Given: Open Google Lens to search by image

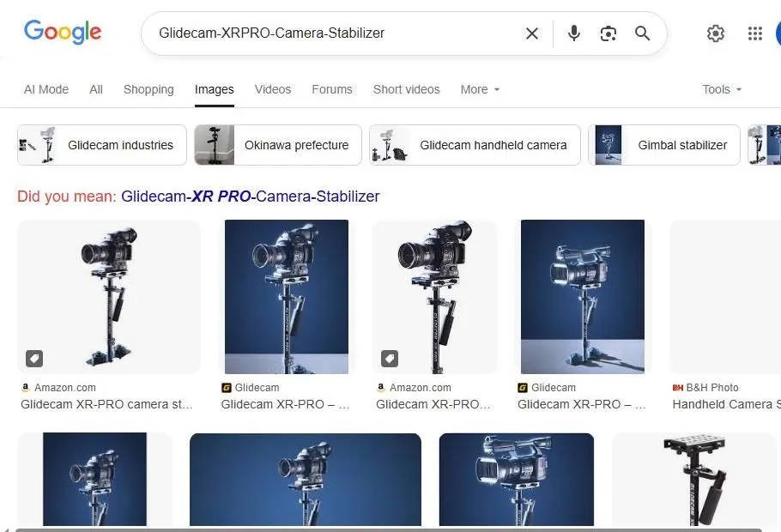Looking at the screenshot, I should [608, 33].
